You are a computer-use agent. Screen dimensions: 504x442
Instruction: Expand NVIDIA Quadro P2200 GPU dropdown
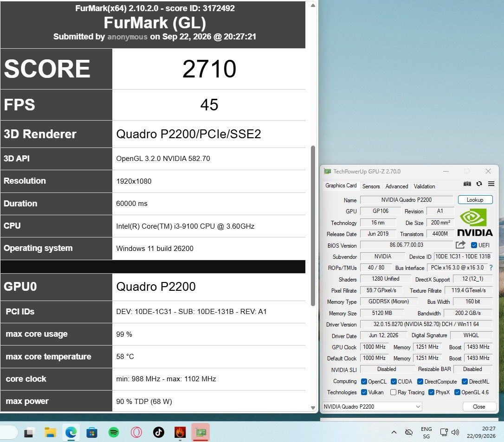[372, 406]
